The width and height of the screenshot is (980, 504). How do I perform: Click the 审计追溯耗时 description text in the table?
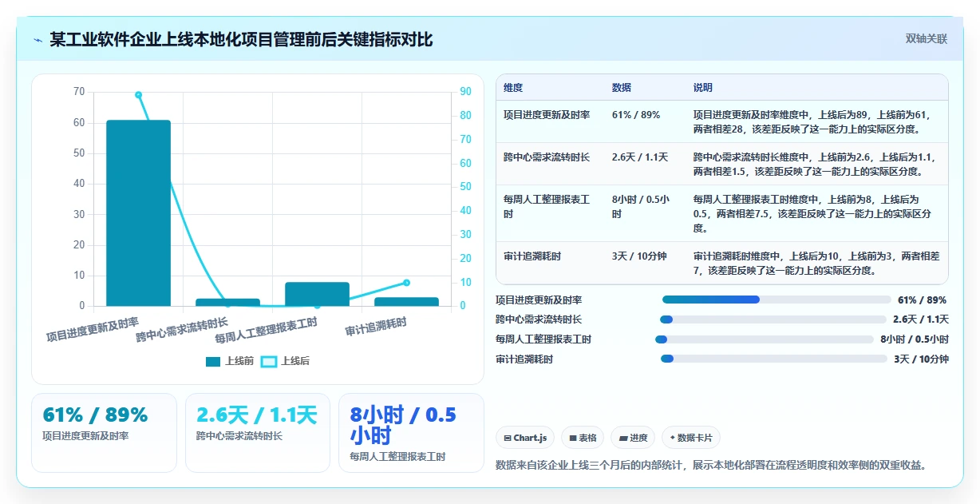pos(816,264)
